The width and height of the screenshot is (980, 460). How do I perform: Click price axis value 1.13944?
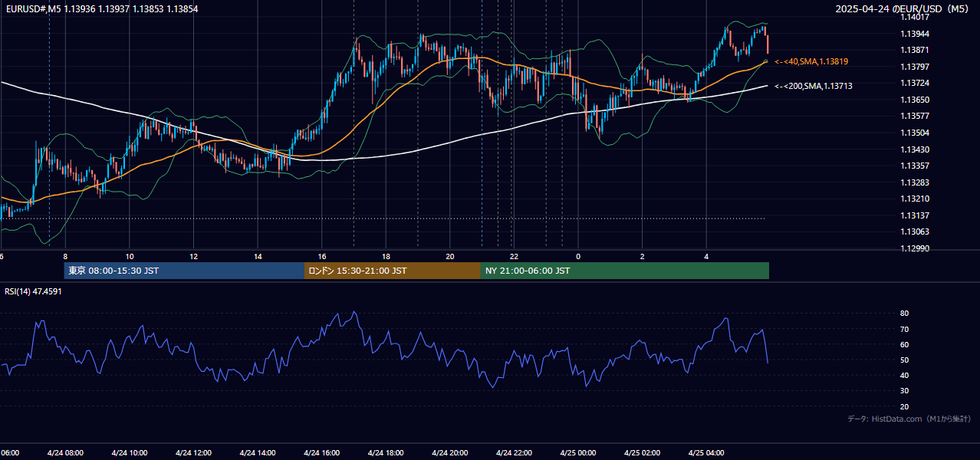[x=914, y=34]
